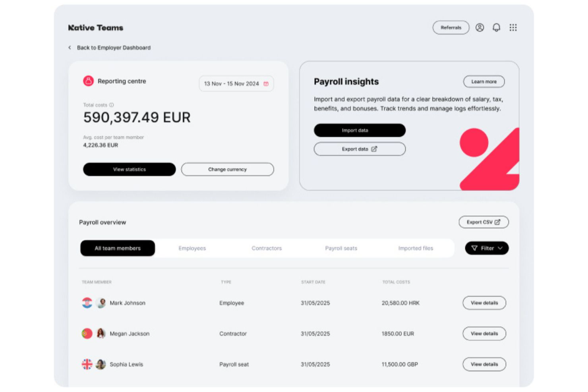The height and width of the screenshot is (392, 588).
Task: Open the notifications bell
Action: (496, 27)
